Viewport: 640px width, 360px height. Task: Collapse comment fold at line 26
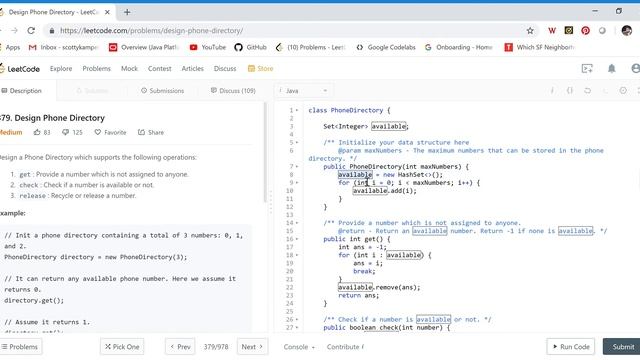(x=297, y=320)
